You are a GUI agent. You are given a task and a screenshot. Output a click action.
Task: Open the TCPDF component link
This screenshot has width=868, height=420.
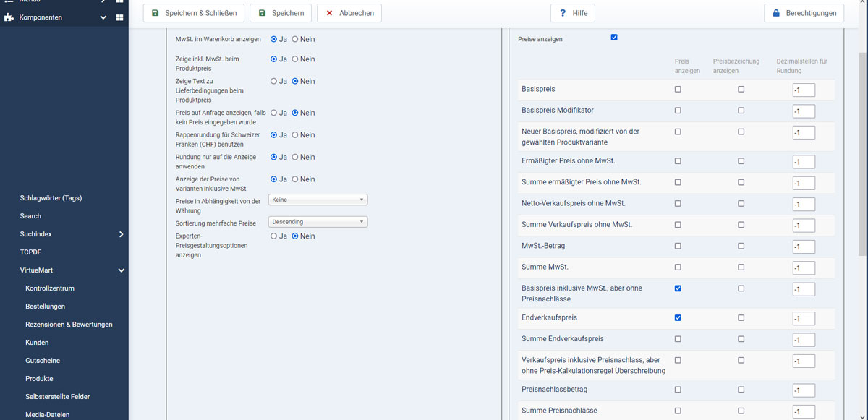pos(31,252)
